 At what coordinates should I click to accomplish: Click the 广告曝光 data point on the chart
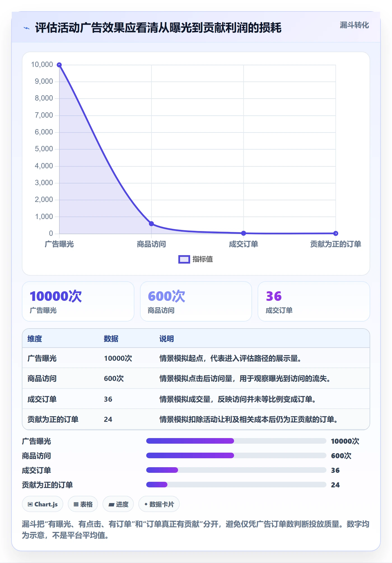[59, 65]
